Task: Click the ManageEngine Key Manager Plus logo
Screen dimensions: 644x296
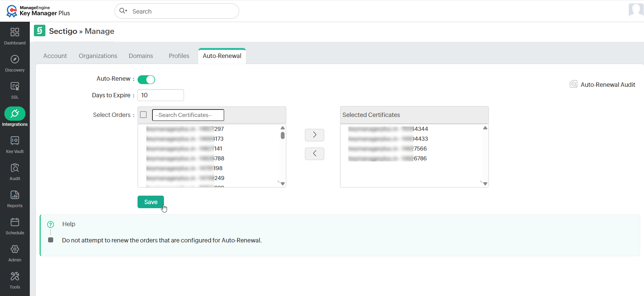Action: coord(38,11)
